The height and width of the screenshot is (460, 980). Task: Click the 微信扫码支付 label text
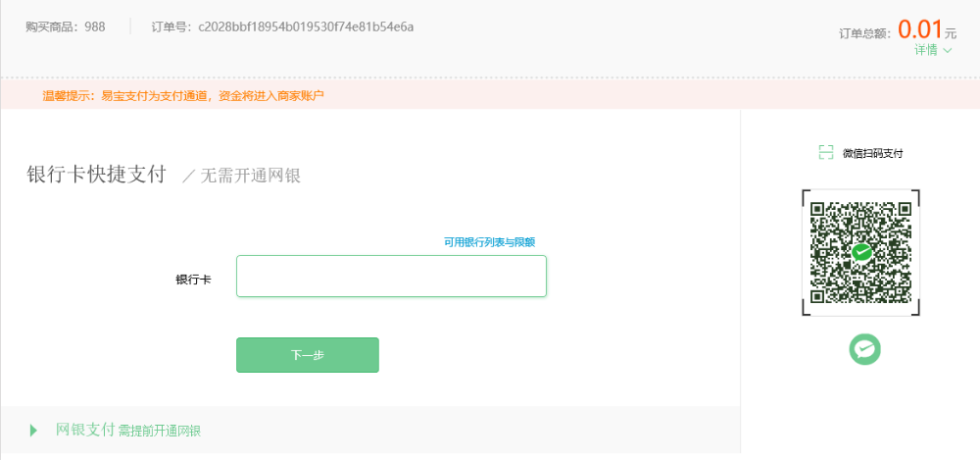pyautogui.click(x=872, y=153)
